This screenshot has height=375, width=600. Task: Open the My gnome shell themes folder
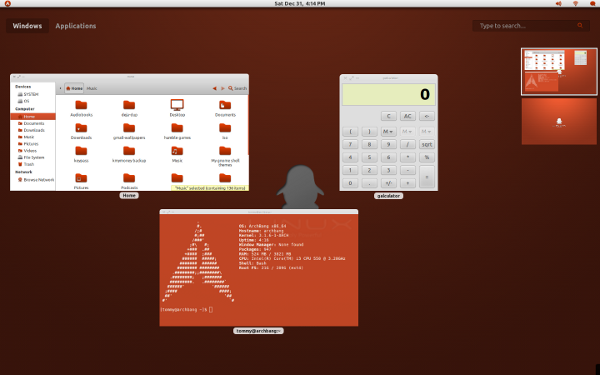click(225, 151)
